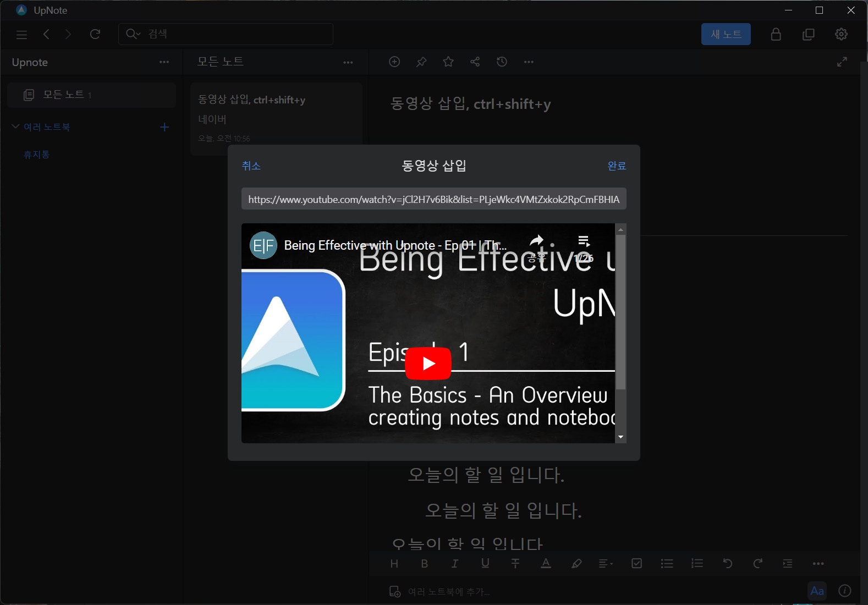Toggle the Aa formatting bar button
868x605 pixels.
(817, 591)
